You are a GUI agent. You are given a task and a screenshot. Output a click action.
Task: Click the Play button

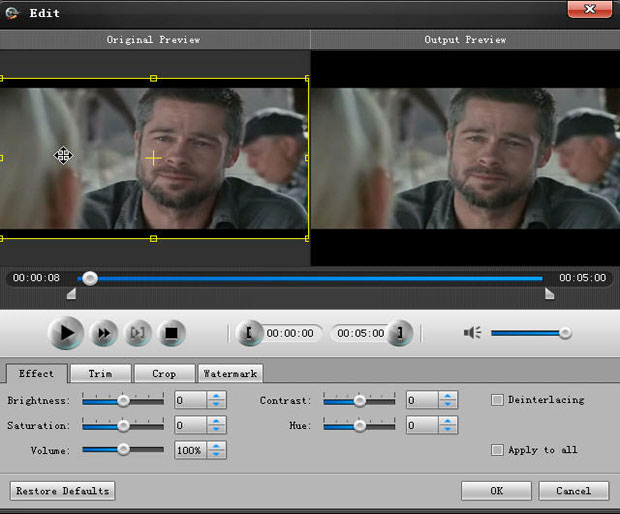66,333
